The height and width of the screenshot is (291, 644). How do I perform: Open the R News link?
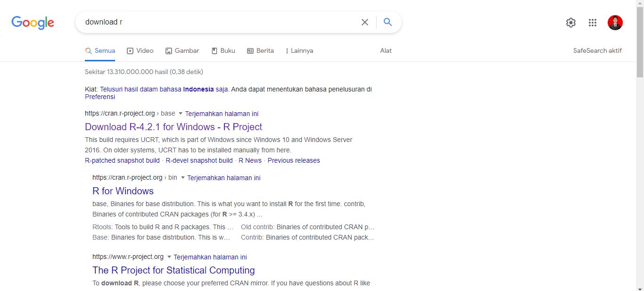click(250, 160)
